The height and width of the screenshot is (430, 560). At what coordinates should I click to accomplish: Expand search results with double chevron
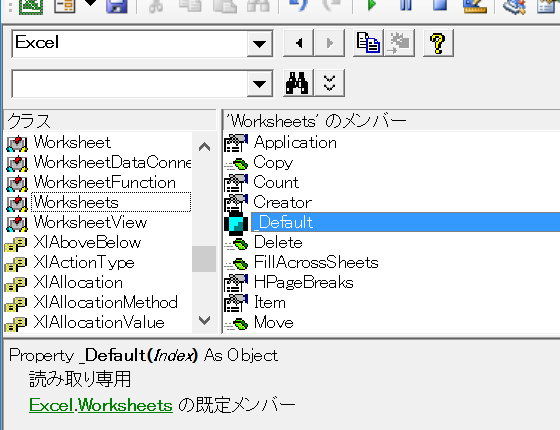(x=329, y=83)
